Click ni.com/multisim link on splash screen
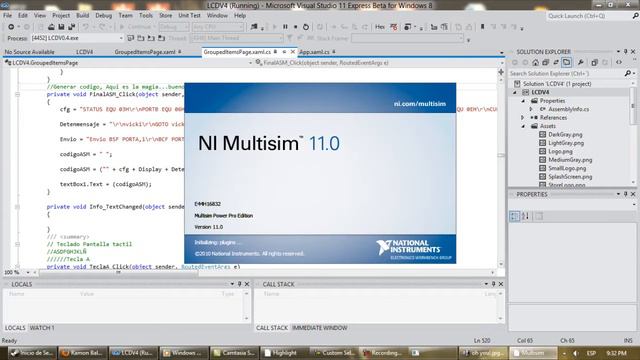Image resolution: width=640 pixels, height=360 pixels. [420, 104]
